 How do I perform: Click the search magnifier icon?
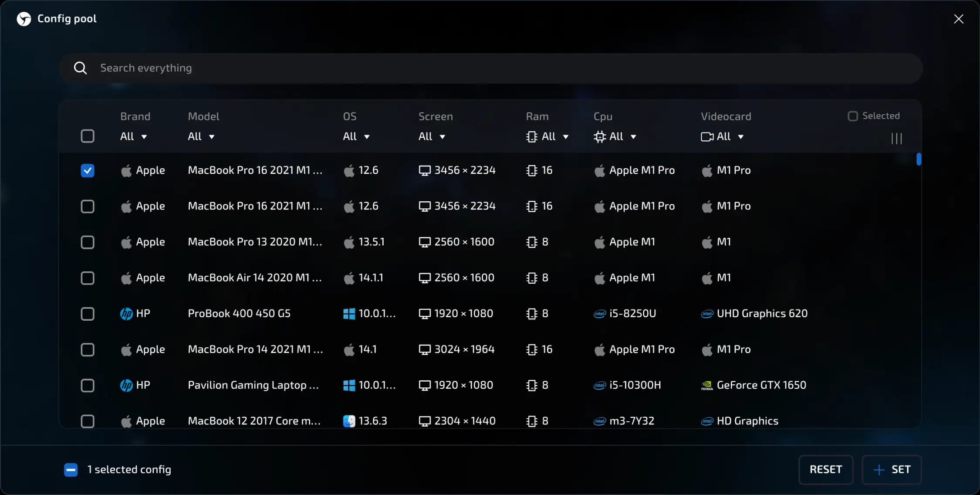80,68
